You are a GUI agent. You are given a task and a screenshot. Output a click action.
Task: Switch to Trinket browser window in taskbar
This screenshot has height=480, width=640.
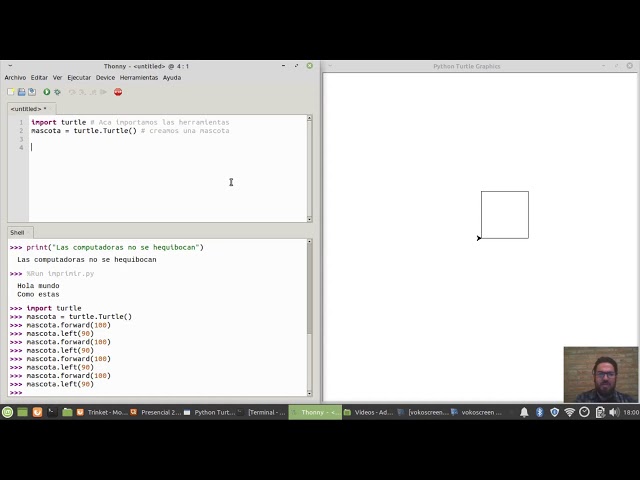(102, 412)
